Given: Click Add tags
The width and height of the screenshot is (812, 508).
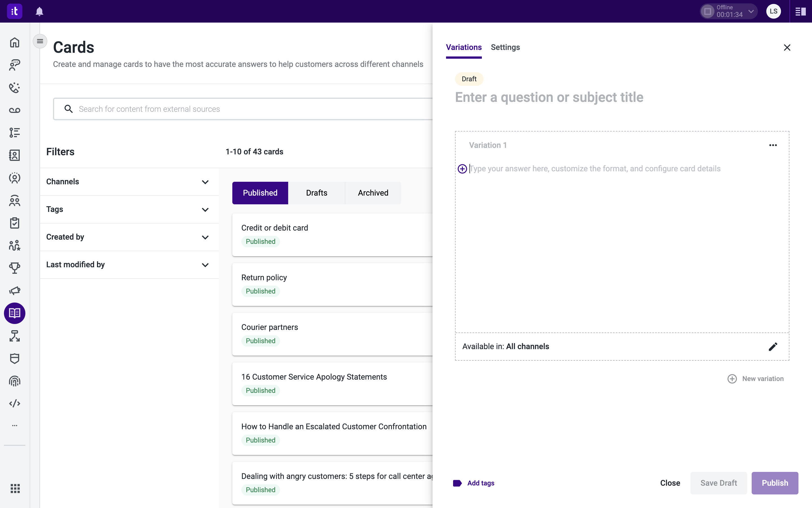Looking at the screenshot, I should (x=474, y=483).
